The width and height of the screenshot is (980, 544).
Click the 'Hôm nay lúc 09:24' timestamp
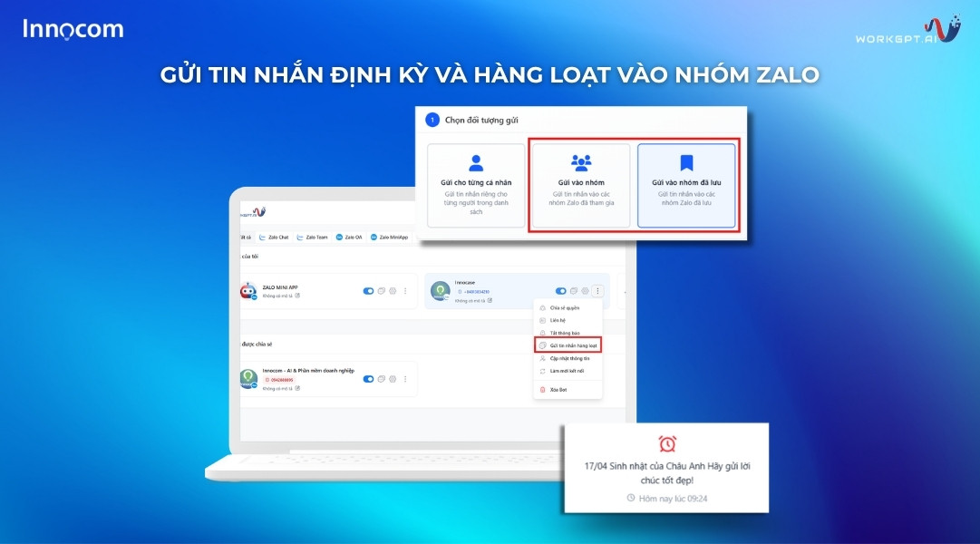pyautogui.click(x=667, y=499)
